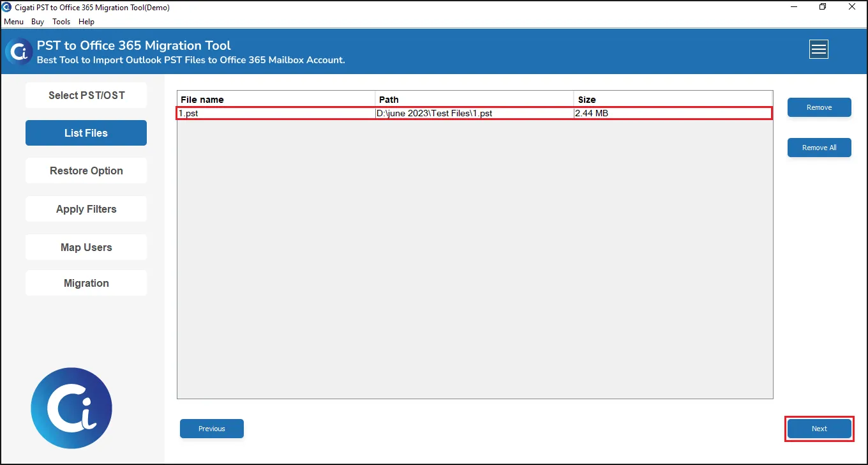
Task: Restore down the application window
Action: click(823, 7)
